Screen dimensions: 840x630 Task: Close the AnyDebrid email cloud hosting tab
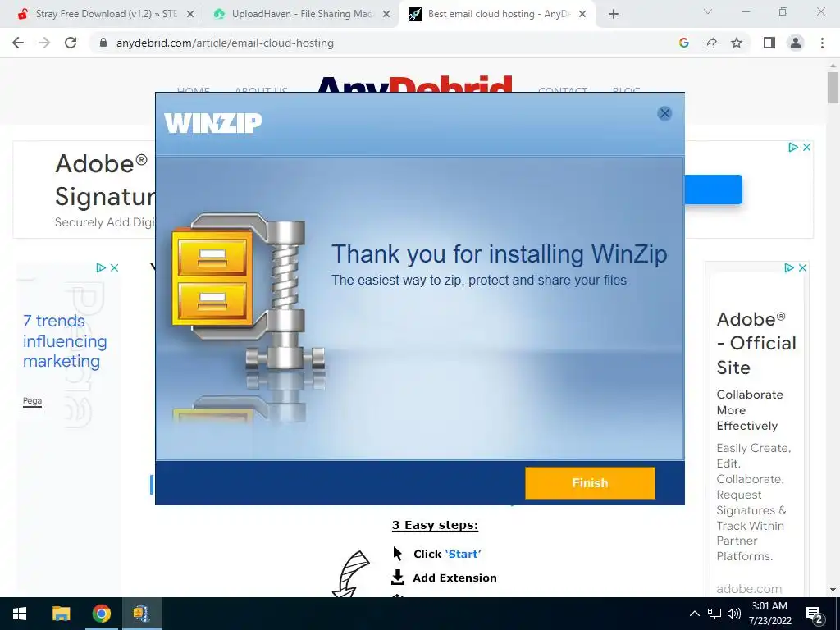pos(582,14)
